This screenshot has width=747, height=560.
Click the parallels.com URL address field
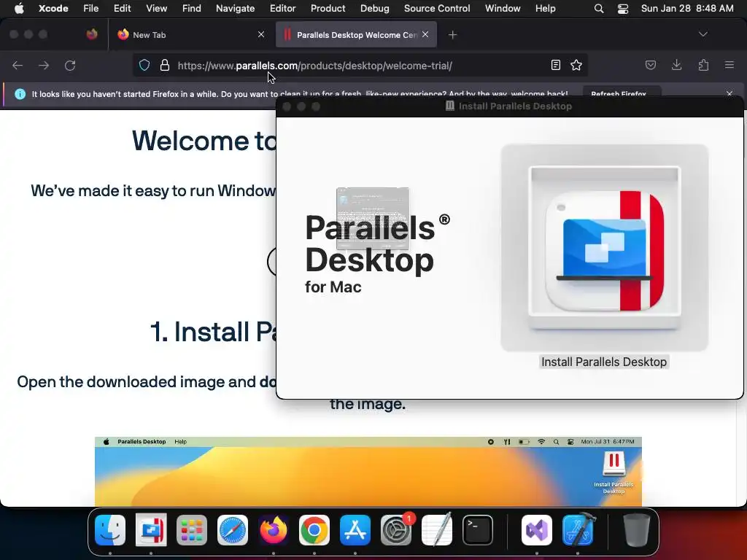(360, 66)
